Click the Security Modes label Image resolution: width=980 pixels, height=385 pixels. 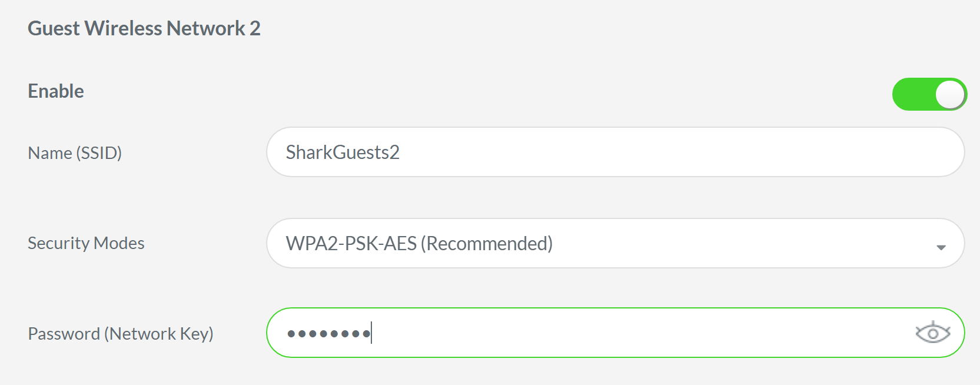tap(86, 243)
